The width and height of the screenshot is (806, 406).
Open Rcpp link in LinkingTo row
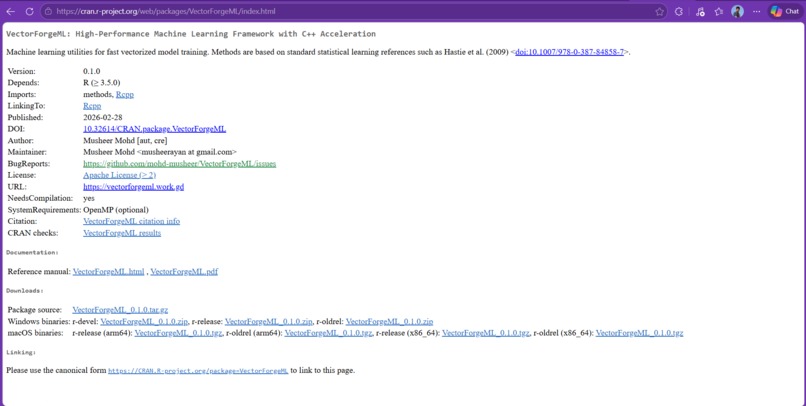pyautogui.click(x=92, y=106)
